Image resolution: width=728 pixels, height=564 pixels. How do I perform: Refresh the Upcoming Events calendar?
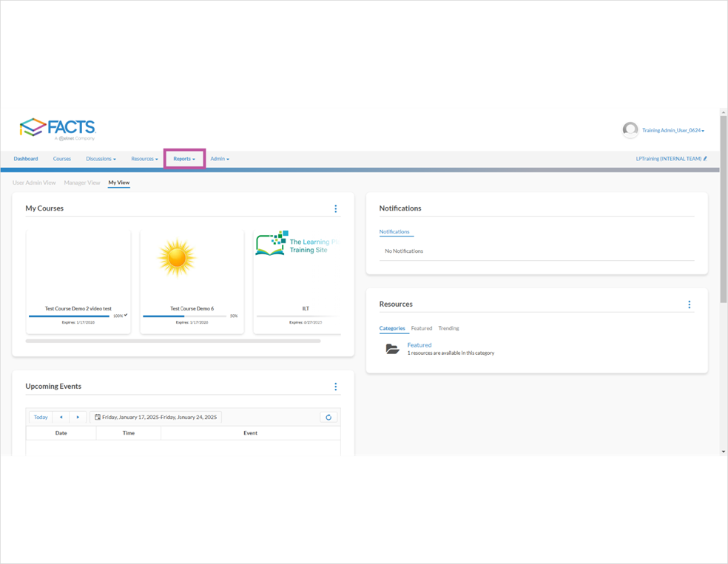(328, 417)
